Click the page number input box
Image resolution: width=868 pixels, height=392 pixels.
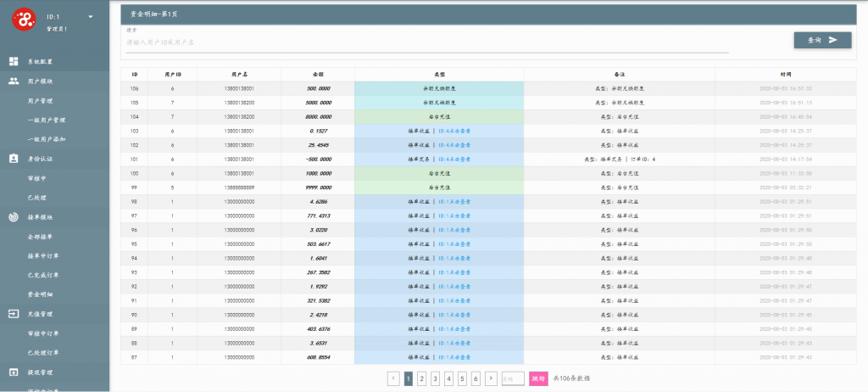click(x=512, y=378)
